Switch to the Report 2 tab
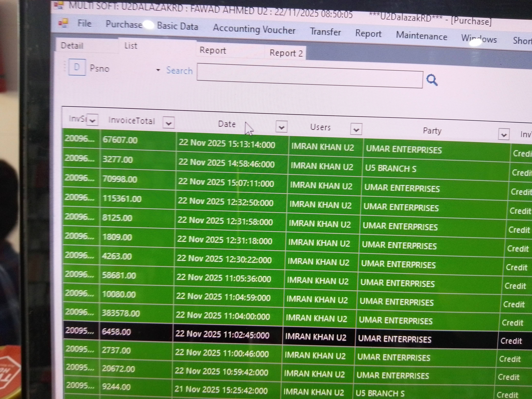 286,53
